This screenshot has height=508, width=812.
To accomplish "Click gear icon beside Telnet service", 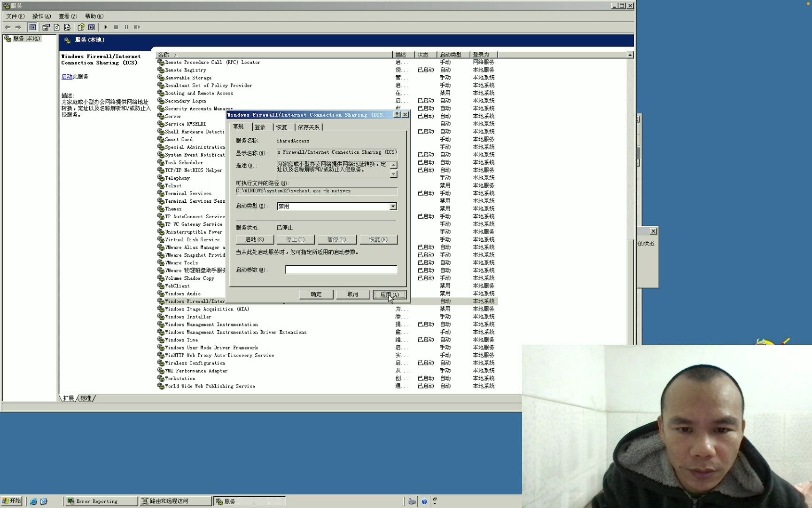I will 161,186.
